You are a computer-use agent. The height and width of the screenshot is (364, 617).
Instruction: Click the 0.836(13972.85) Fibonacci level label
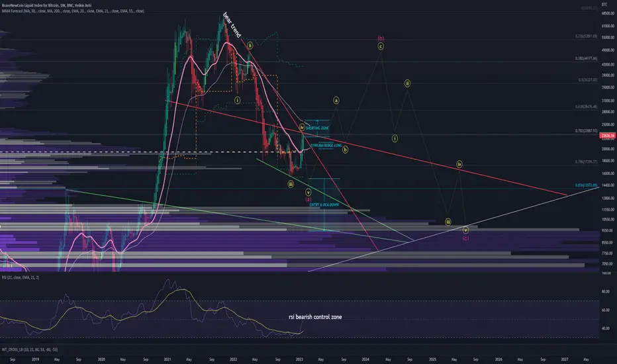[x=587, y=185]
